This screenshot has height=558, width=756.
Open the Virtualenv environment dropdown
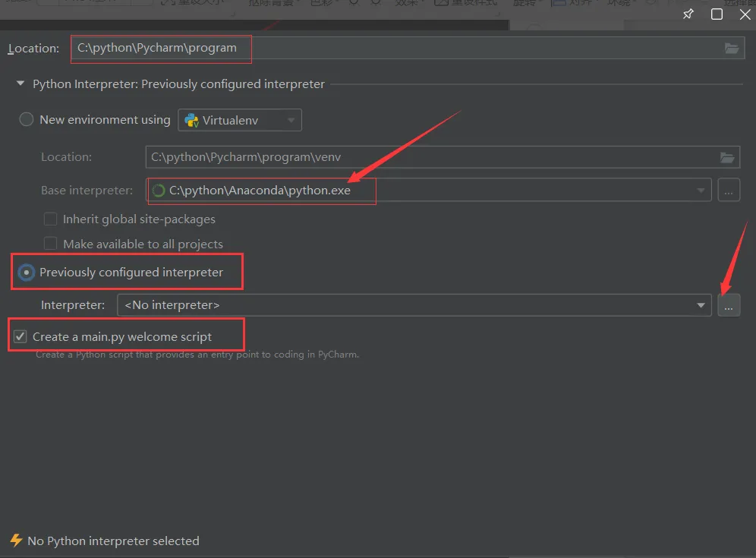(240, 120)
